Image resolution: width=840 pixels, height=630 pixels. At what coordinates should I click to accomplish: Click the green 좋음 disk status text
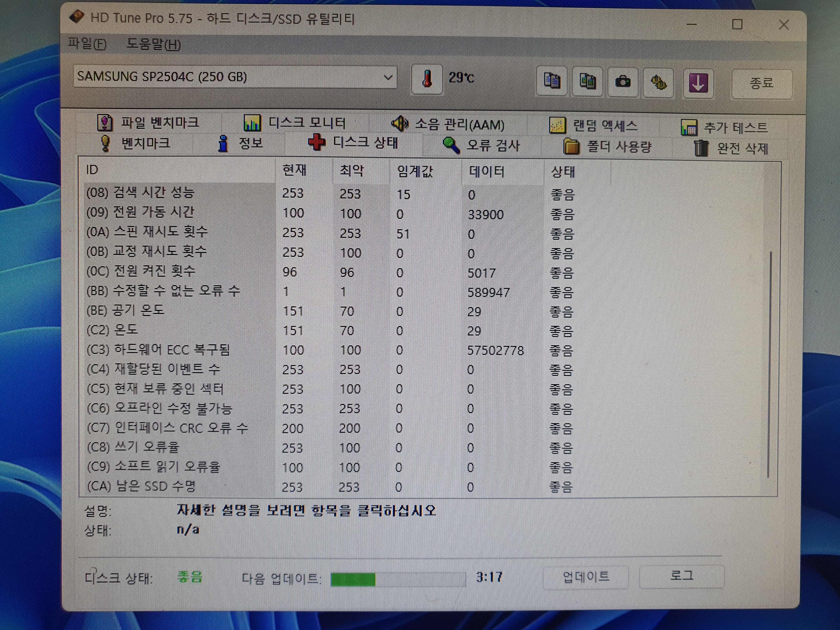point(190,577)
